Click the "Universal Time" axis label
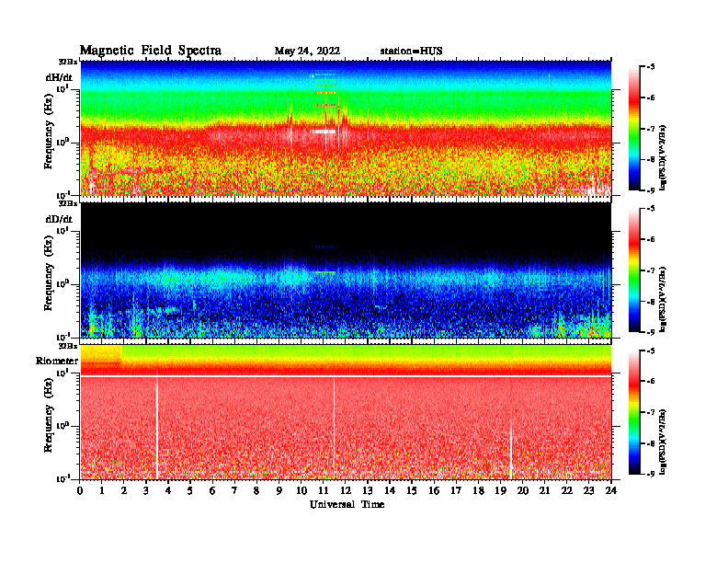The image size is (728, 563). coord(347,504)
